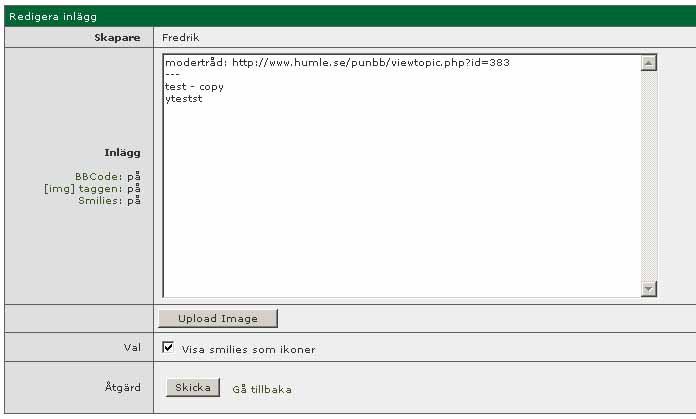696x419 pixels.
Task: Click scrollbar down arrow in message box
Action: pos(648,288)
